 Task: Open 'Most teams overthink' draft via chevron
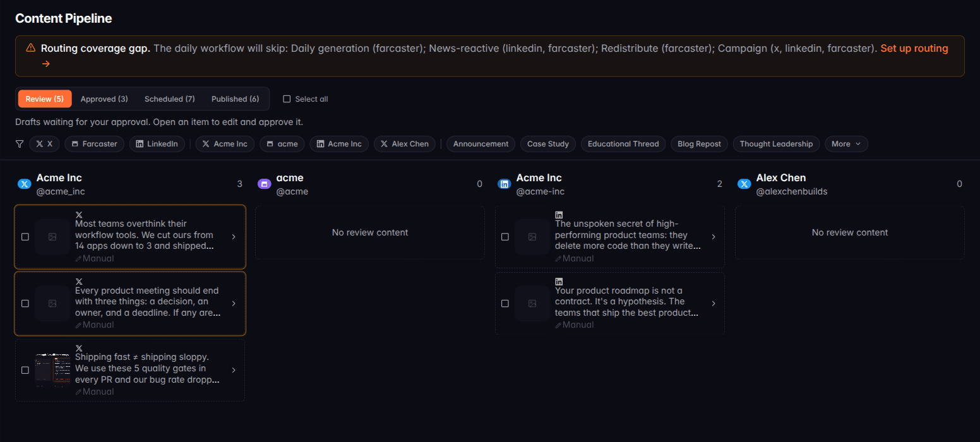(234, 237)
